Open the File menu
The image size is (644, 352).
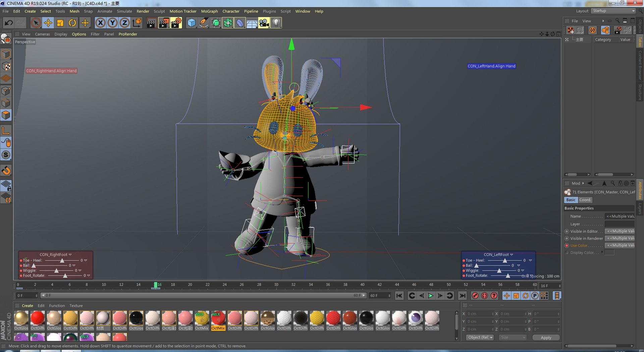[6, 11]
